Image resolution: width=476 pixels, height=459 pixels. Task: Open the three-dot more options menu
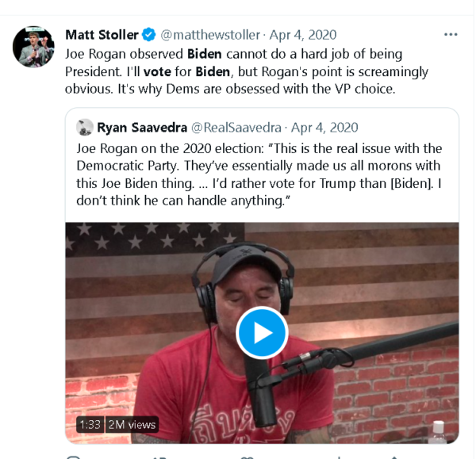coord(451,35)
